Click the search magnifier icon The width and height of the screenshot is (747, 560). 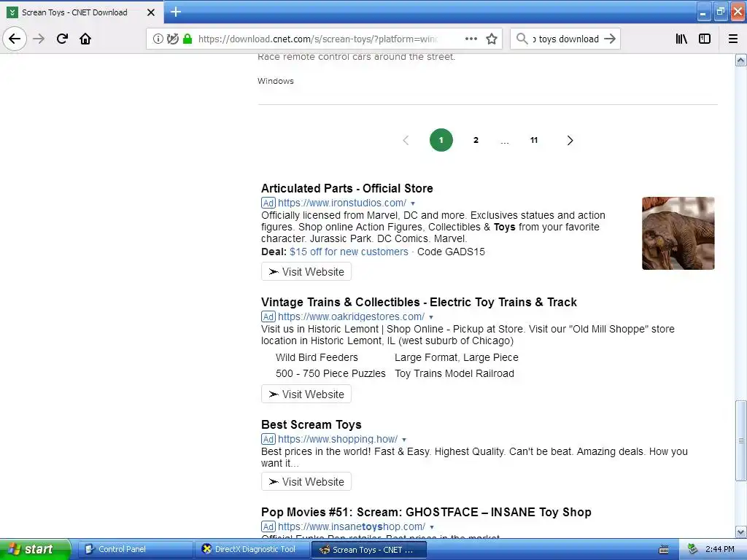522,39
